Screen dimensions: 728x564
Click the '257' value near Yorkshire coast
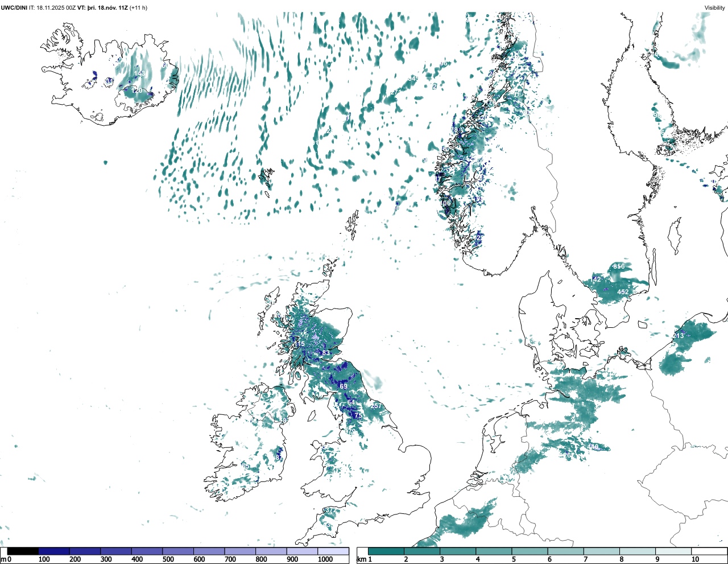pyautogui.click(x=376, y=406)
